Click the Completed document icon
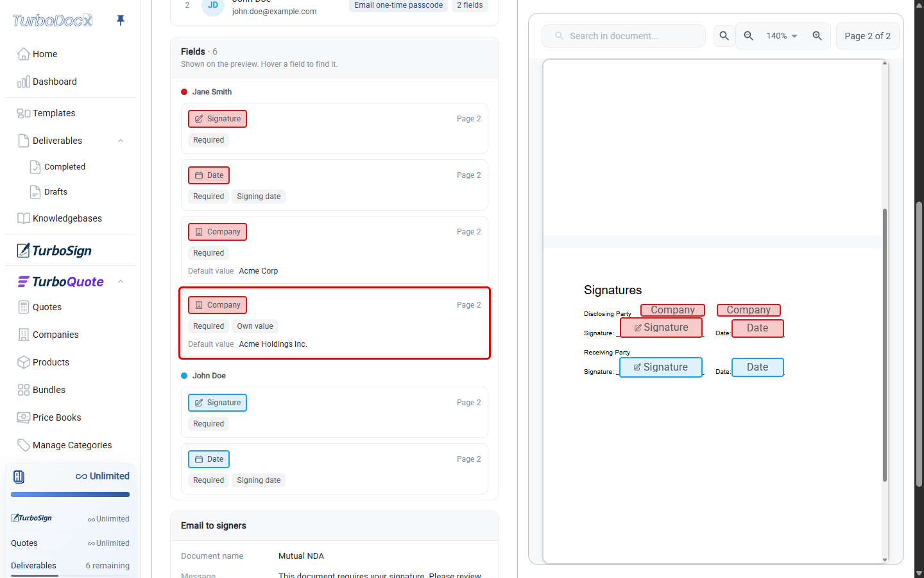This screenshot has width=924, height=578. tap(35, 166)
